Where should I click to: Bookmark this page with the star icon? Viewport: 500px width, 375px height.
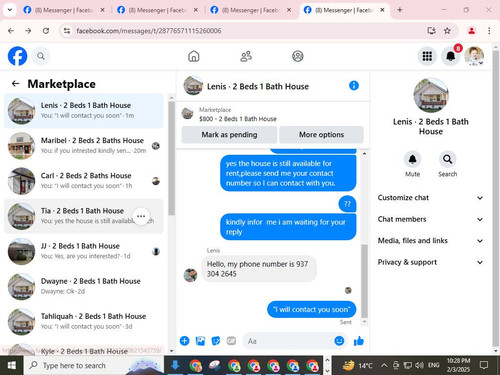click(447, 31)
